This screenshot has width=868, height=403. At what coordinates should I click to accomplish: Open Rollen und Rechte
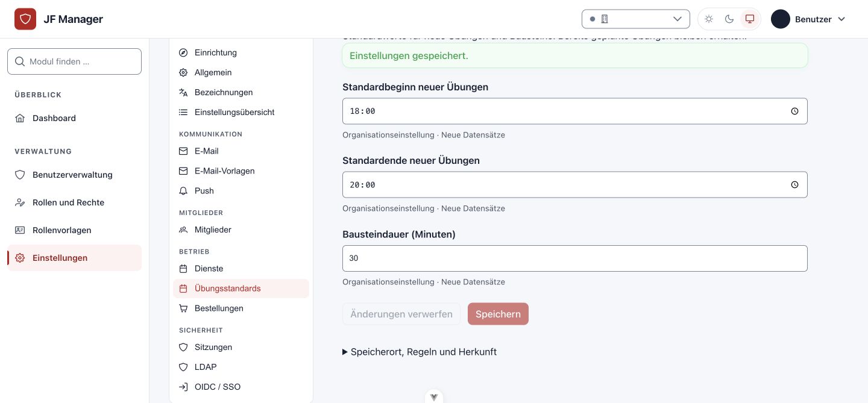74,202
